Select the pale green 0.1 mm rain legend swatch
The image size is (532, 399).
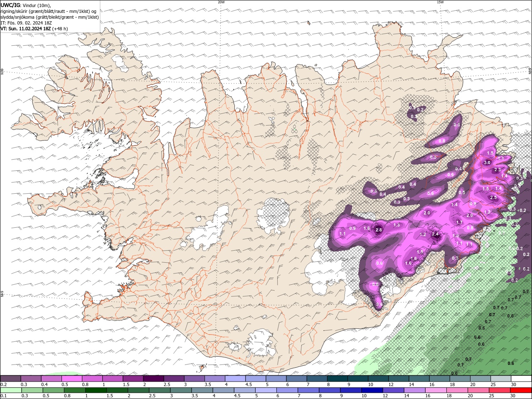[11, 390]
